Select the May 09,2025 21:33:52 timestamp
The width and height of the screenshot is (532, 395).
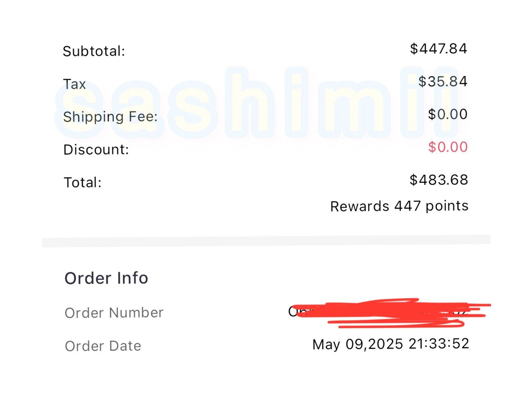[x=391, y=344]
